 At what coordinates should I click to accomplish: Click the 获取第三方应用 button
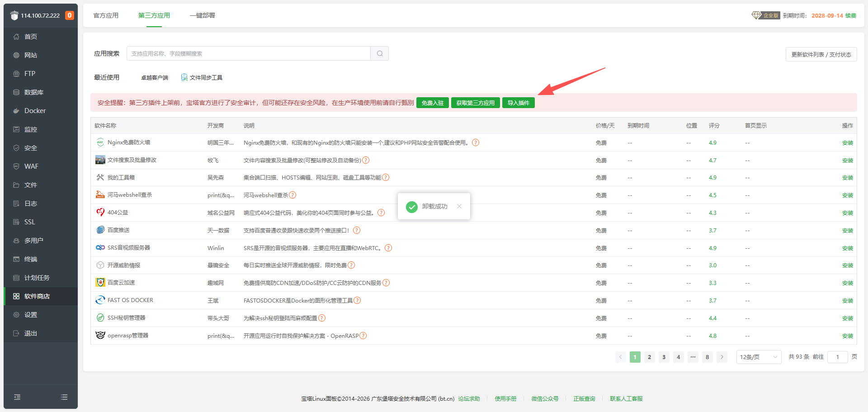475,103
